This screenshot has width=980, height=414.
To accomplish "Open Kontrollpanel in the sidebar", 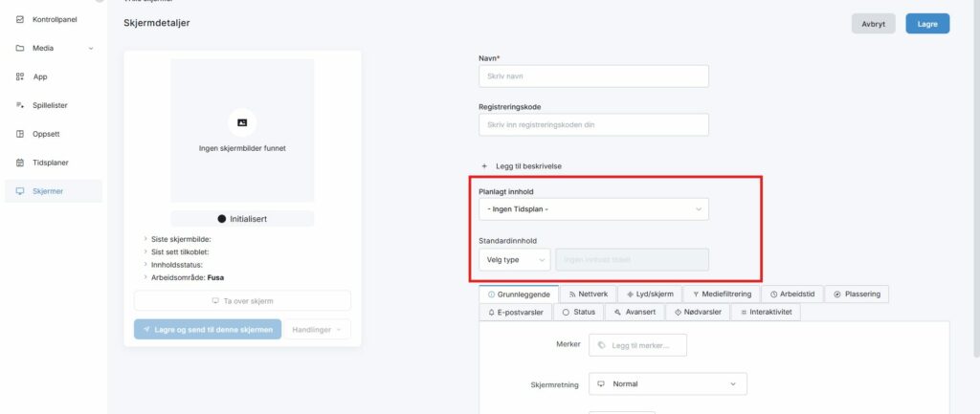I will (x=53, y=19).
